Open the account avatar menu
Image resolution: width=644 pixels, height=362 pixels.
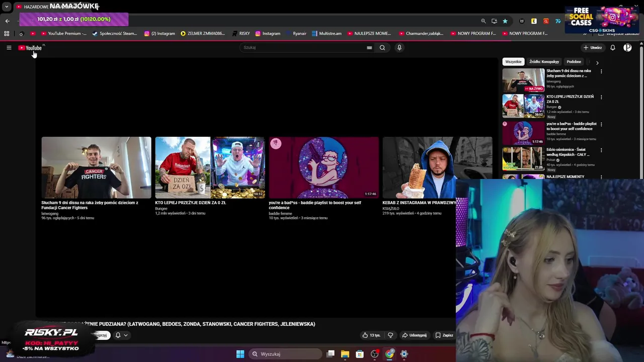(627, 48)
